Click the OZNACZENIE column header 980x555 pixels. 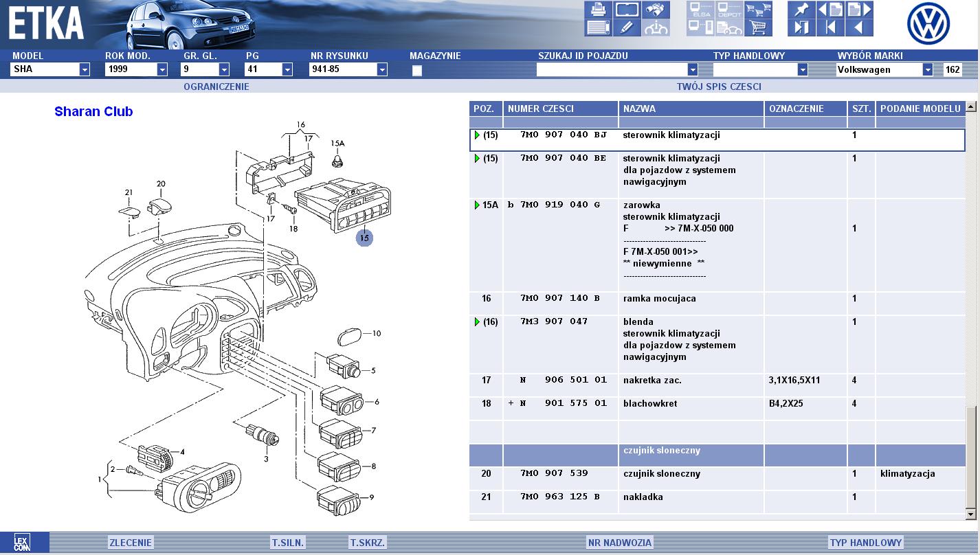[805, 109]
